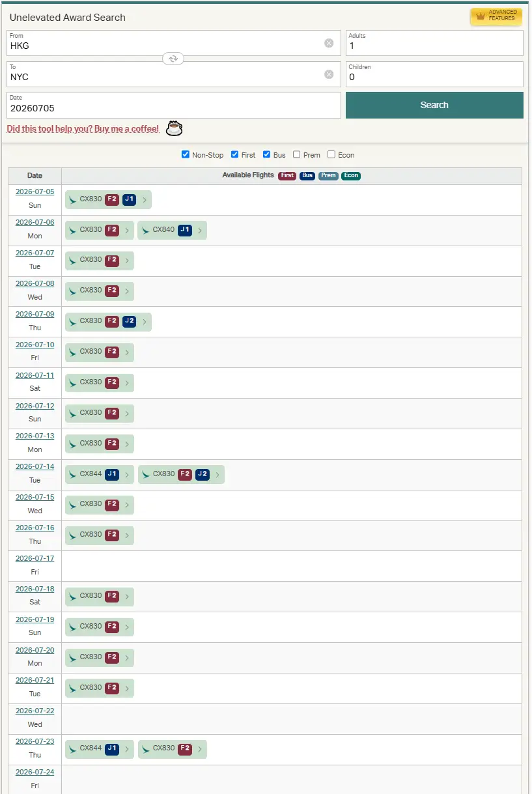Click the green Econ legend swatch
Screen dimensions: 532x794
coord(350,176)
